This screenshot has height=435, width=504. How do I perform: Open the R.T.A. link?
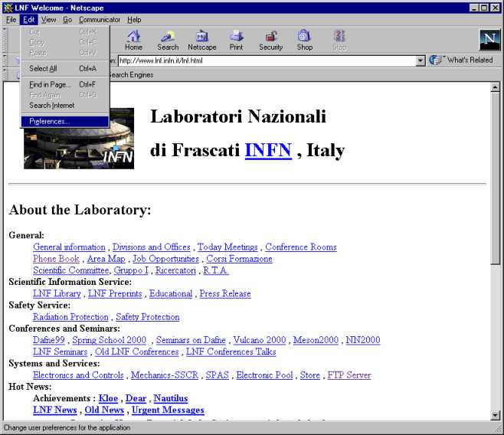point(216,270)
